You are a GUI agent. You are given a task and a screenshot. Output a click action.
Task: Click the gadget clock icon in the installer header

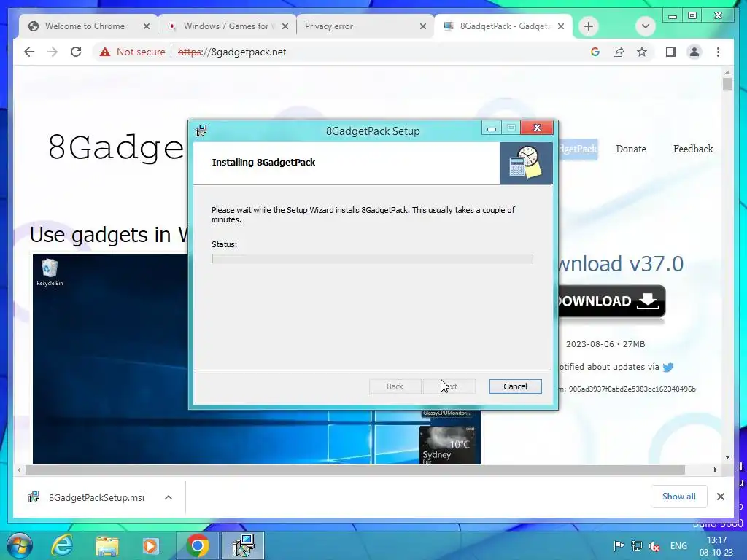point(526,163)
